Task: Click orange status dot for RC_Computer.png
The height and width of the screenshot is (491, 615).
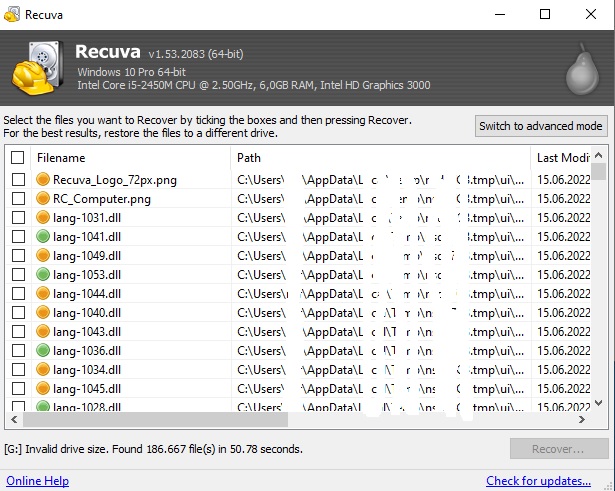Action: point(43,198)
